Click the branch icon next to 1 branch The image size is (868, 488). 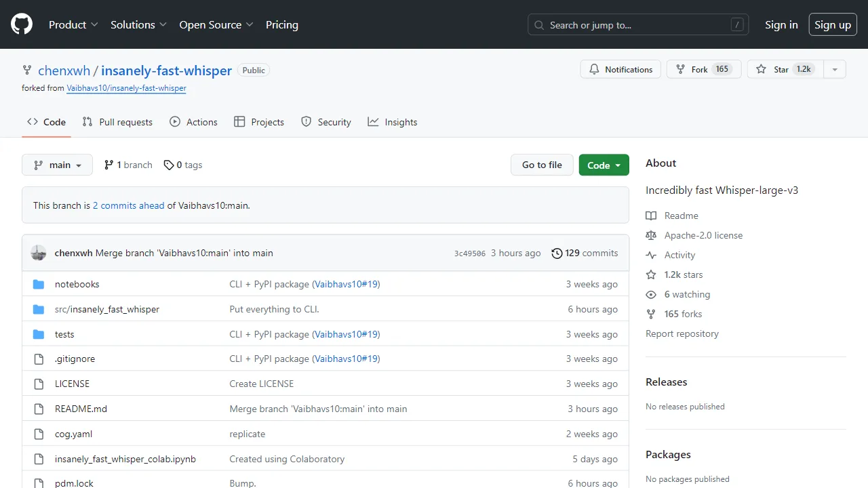(108, 165)
